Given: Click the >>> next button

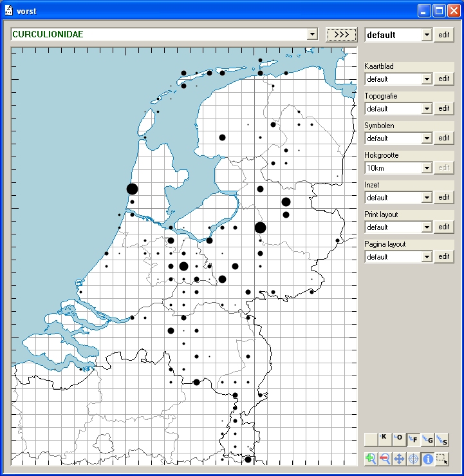Looking at the screenshot, I should 341,35.
